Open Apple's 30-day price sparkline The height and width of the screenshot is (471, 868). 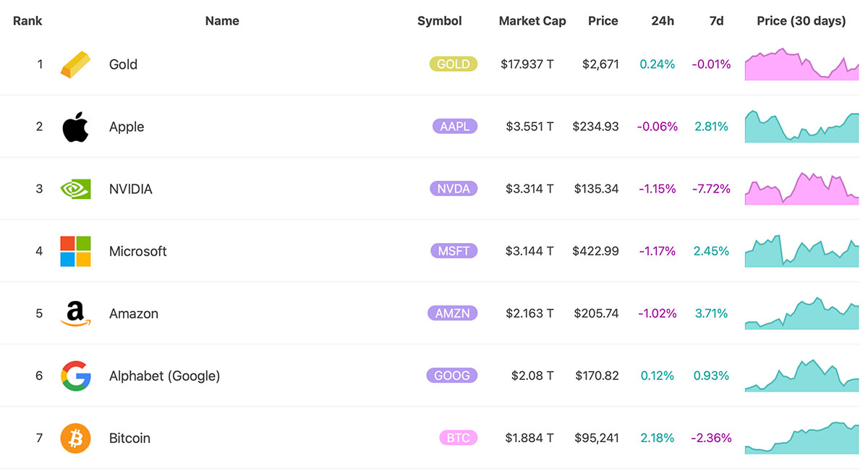pos(802,127)
